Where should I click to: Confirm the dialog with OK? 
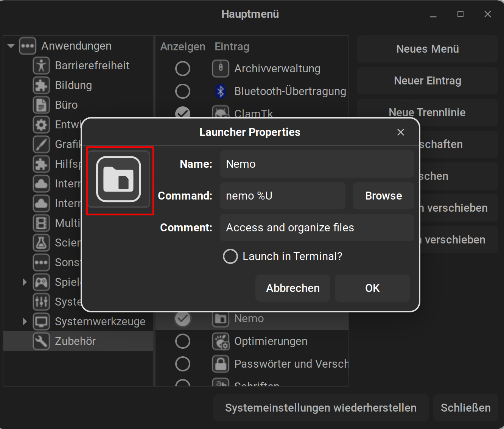(372, 288)
